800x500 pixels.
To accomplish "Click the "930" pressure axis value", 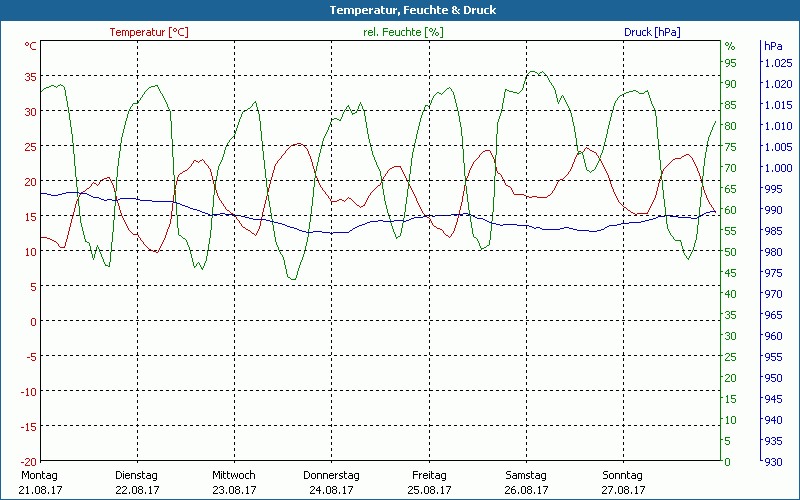I will 773,462.
